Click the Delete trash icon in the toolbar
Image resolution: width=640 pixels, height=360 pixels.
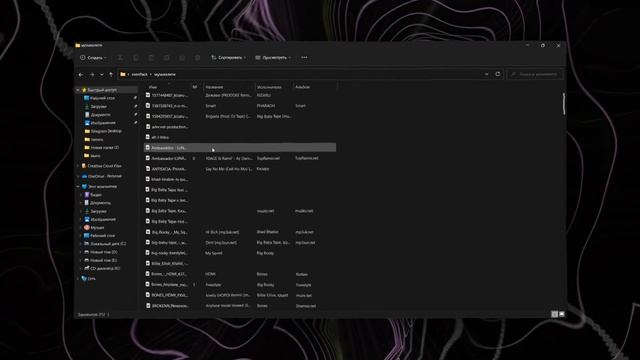(198, 58)
